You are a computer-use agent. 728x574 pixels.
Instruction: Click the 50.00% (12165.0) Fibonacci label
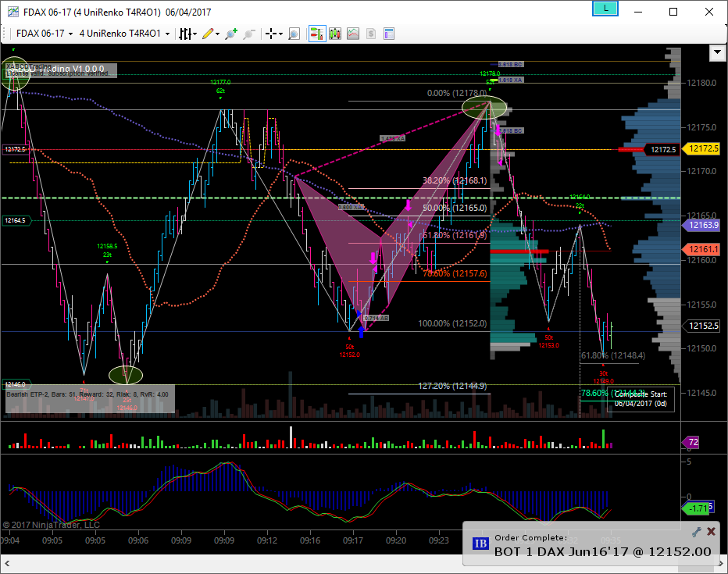455,208
